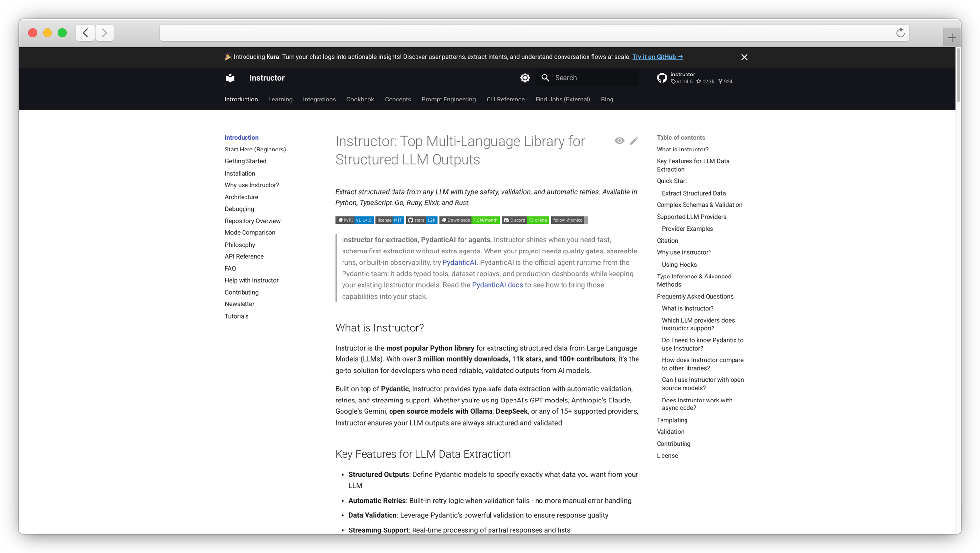Open the PydanticAI docs link
Viewport: 980px width, 553px height.
497,285
